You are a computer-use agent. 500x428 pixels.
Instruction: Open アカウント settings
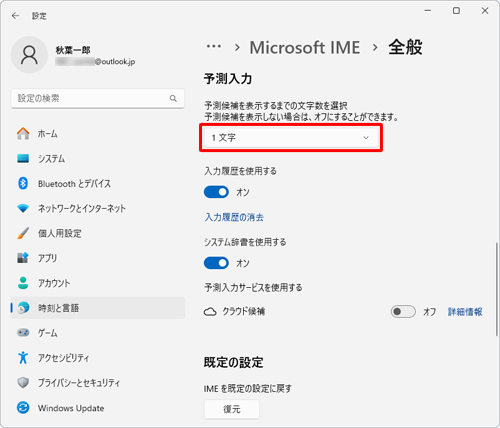pyautogui.click(x=98, y=283)
